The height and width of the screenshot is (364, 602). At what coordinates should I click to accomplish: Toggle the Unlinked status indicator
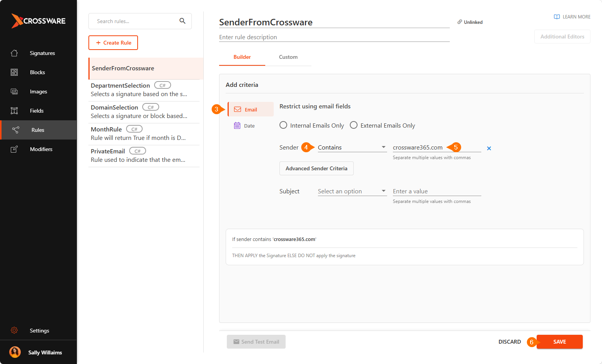pyautogui.click(x=470, y=22)
